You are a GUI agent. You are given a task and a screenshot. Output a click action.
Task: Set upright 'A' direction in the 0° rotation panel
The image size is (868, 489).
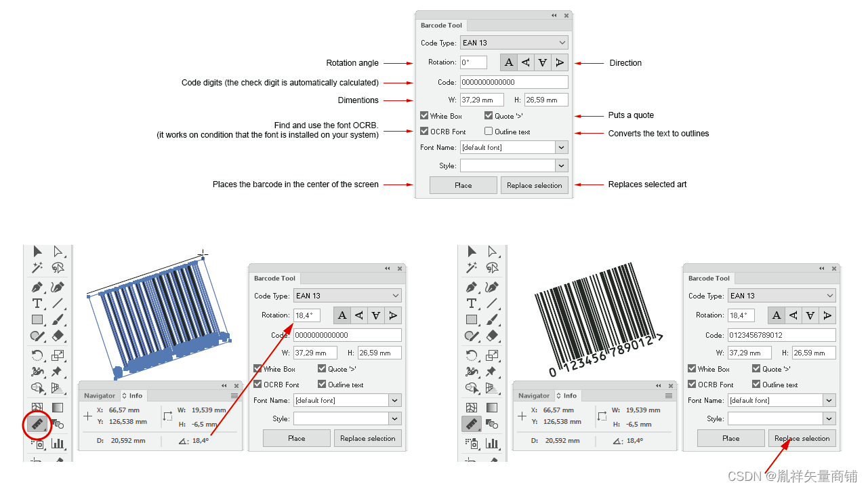click(509, 62)
